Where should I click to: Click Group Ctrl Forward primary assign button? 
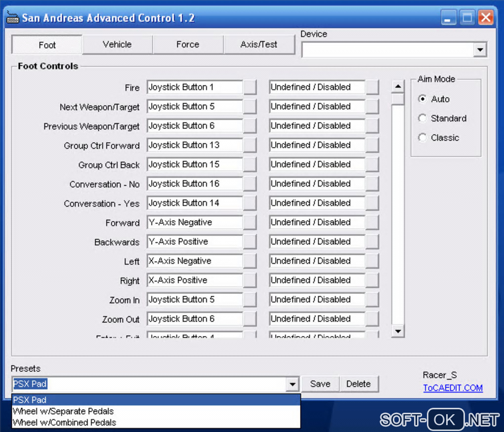pos(250,145)
